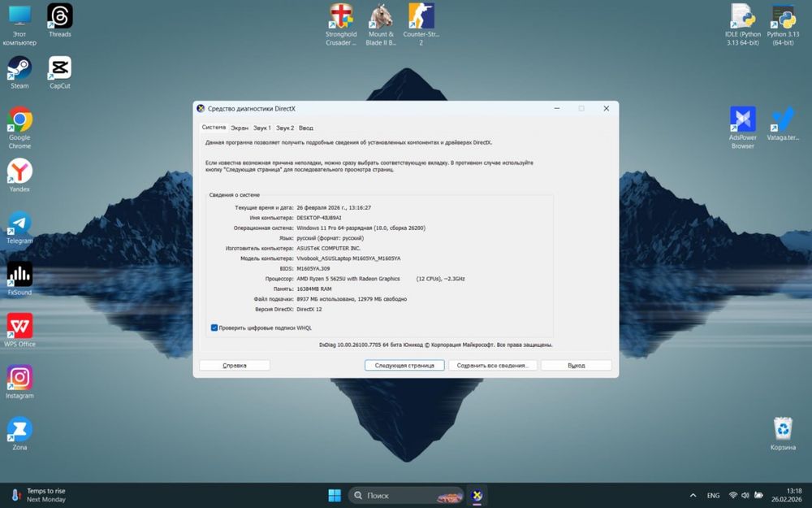Open the Temps to rise weather widget
812x508 pixels.
coord(38,496)
